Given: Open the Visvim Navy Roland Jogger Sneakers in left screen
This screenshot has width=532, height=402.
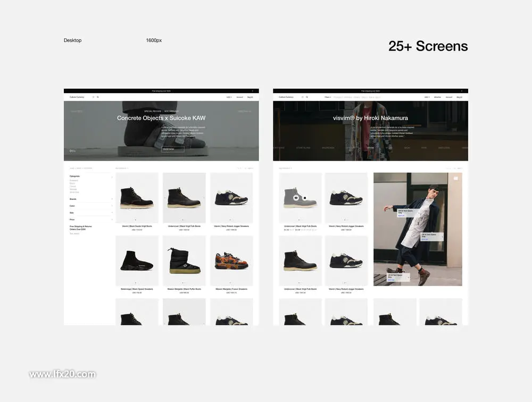Looking at the screenshot, I should click(x=231, y=198).
